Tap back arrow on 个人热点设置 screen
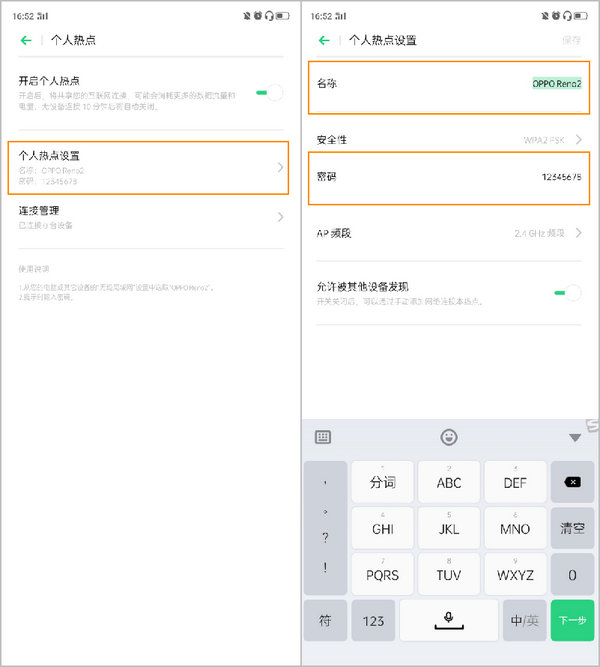This screenshot has width=600, height=667. pos(324,40)
